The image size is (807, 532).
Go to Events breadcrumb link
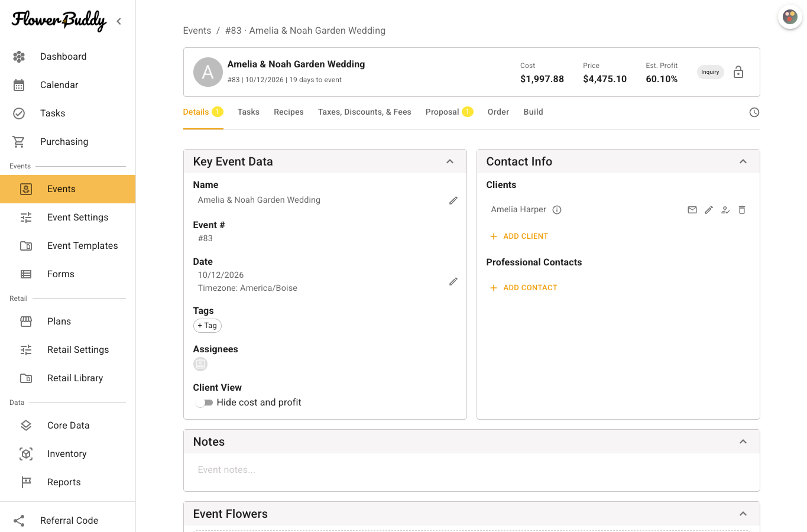point(197,31)
